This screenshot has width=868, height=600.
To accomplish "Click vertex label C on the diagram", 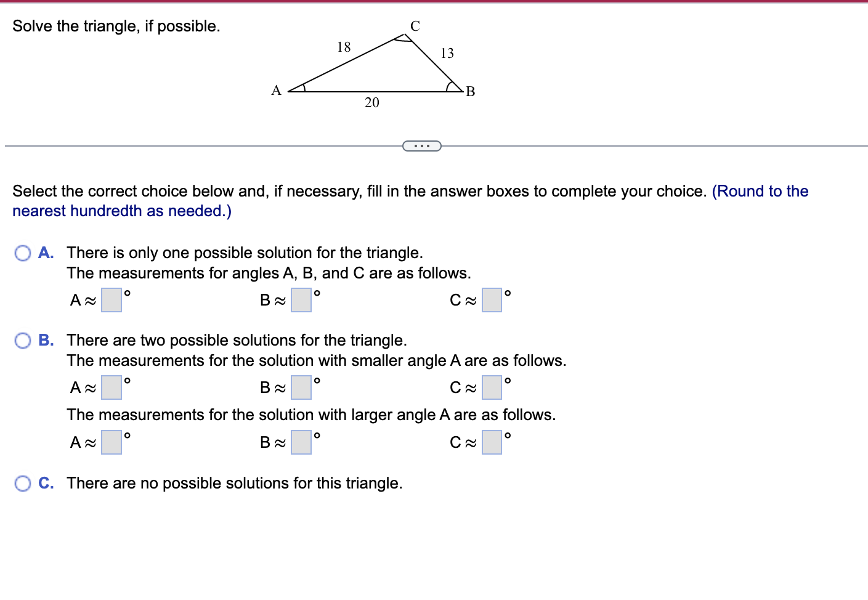I will point(414,26).
